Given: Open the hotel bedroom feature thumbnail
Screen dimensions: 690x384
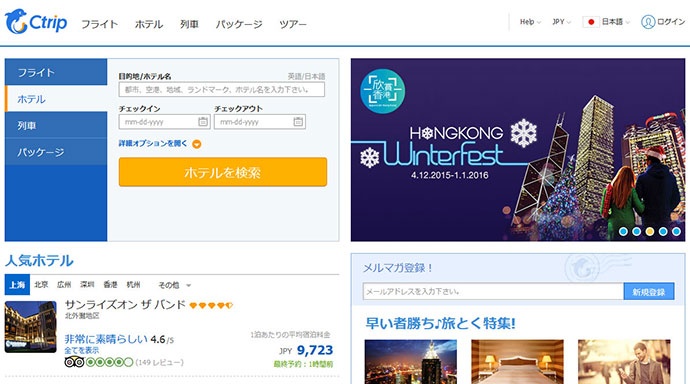Looking at the screenshot, I should click(517, 362).
